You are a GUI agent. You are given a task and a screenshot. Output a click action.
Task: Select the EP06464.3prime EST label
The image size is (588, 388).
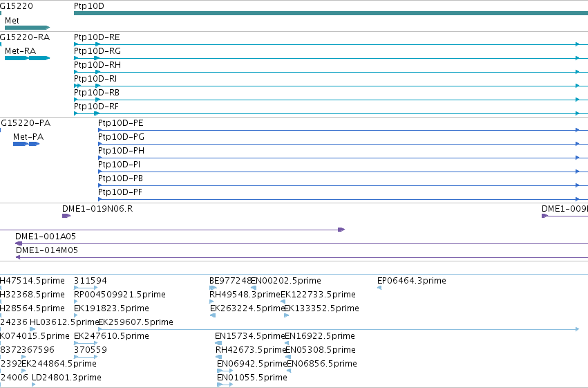pos(412,281)
